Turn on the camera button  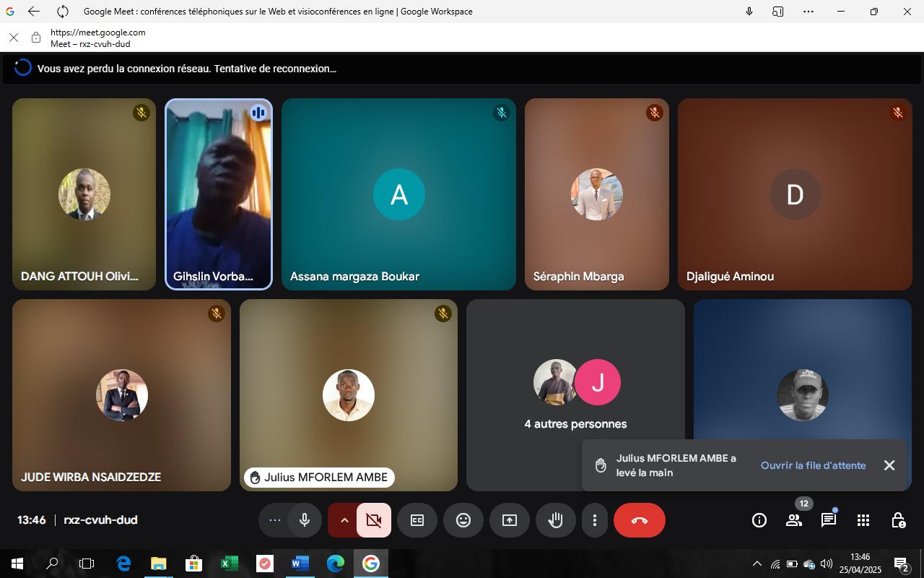point(374,520)
